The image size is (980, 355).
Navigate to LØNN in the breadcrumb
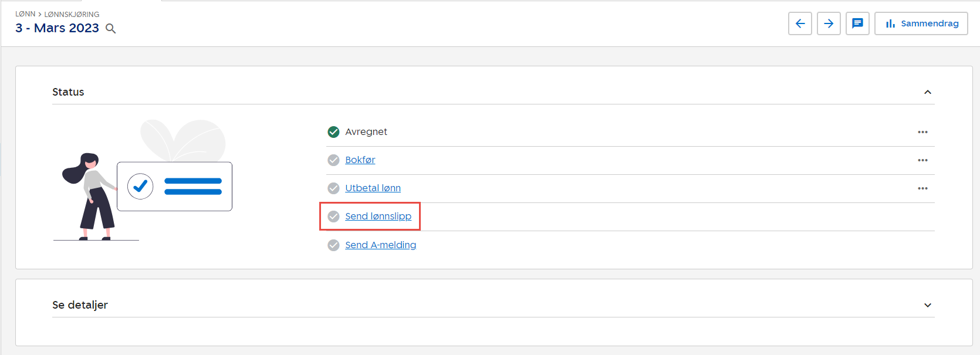pos(25,14)
